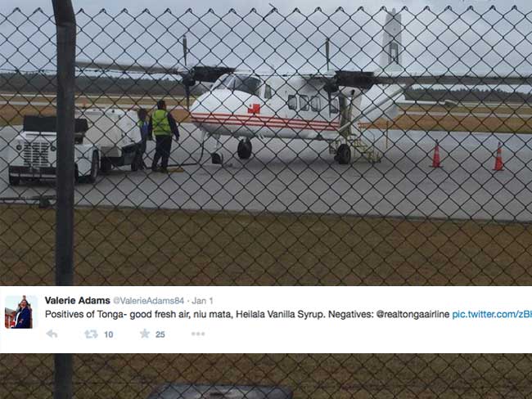This screenshot has height=399, width=532.
Task: Open the @realtongaairline mention
Action: point(413,315)
